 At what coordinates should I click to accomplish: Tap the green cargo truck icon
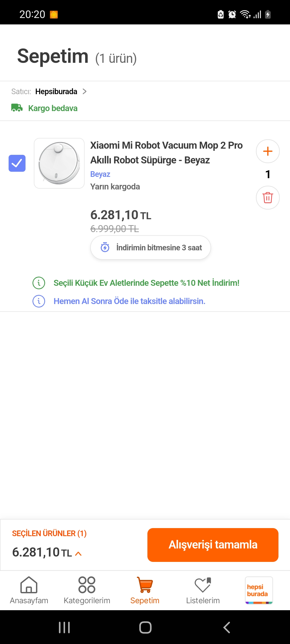(17, 108)
